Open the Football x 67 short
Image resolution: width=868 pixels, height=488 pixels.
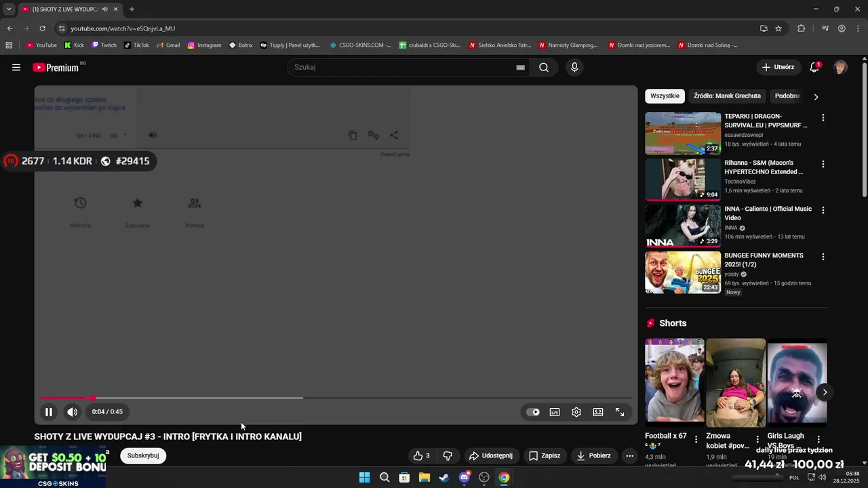pos(675,380)
